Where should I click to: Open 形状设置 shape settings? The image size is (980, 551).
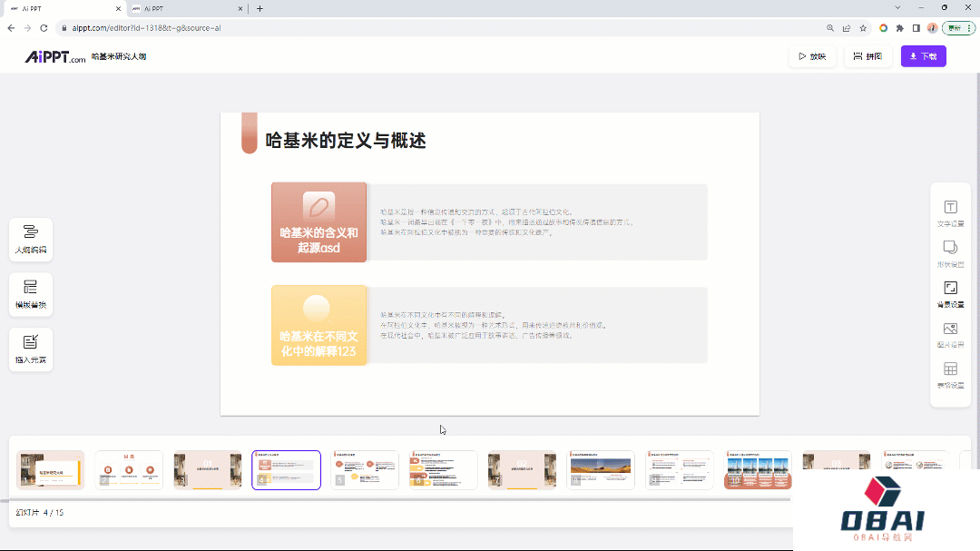[x=950, y=252]
